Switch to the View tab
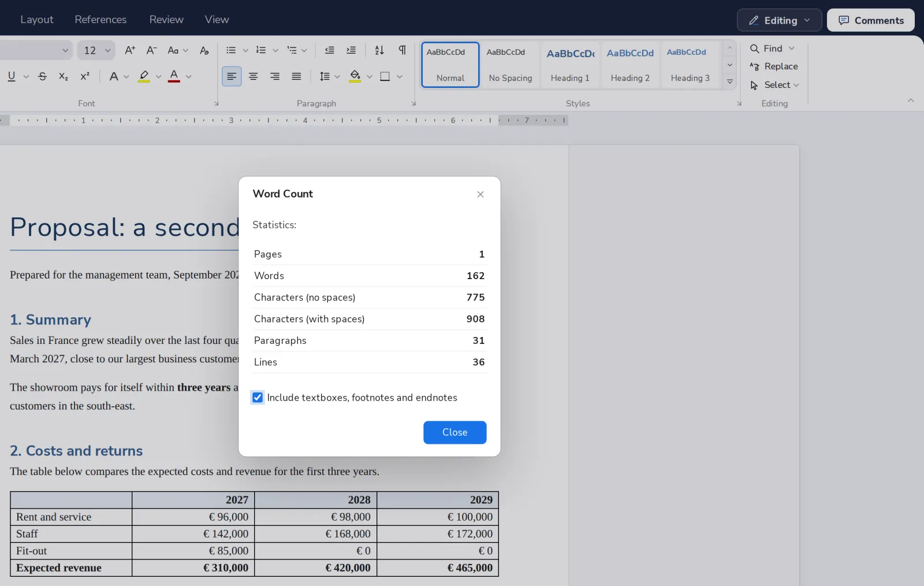The height and width of the screenshot is (586, 924). 217,19
